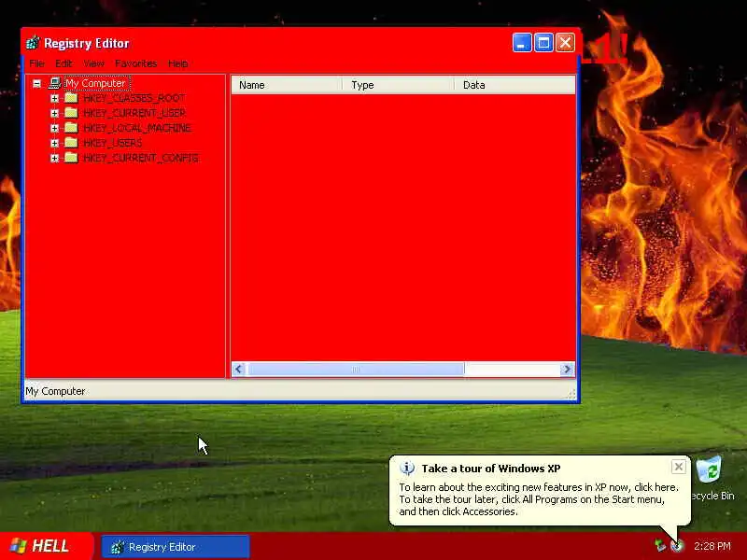Close the Take a tour balloon
The image size is (747, 560).
click(x=679, y=467)
